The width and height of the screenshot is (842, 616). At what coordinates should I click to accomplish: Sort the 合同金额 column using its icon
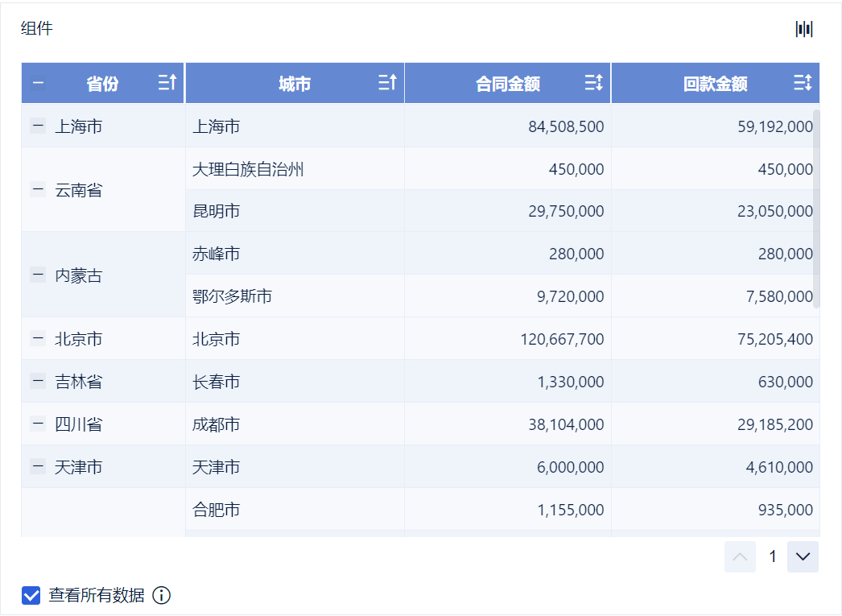pos(593,83)
